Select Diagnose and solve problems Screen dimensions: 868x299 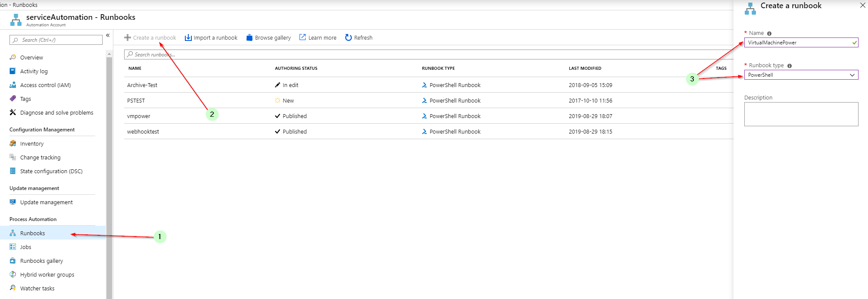(56, 113)
